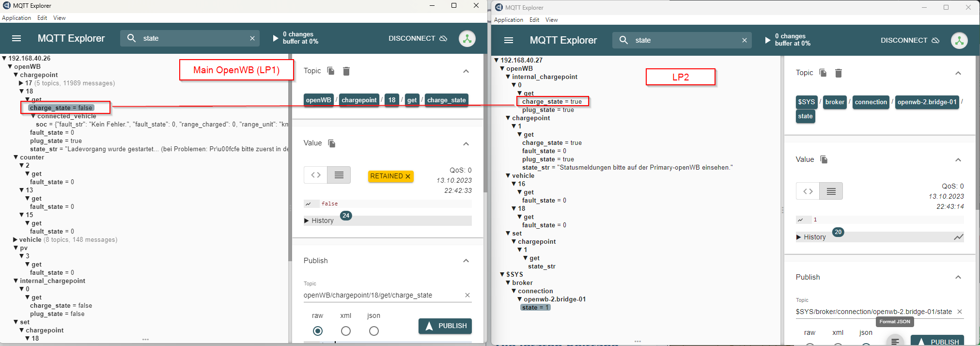Copy value icon in right window
The image size is (980, 346).
coord(824,159)
